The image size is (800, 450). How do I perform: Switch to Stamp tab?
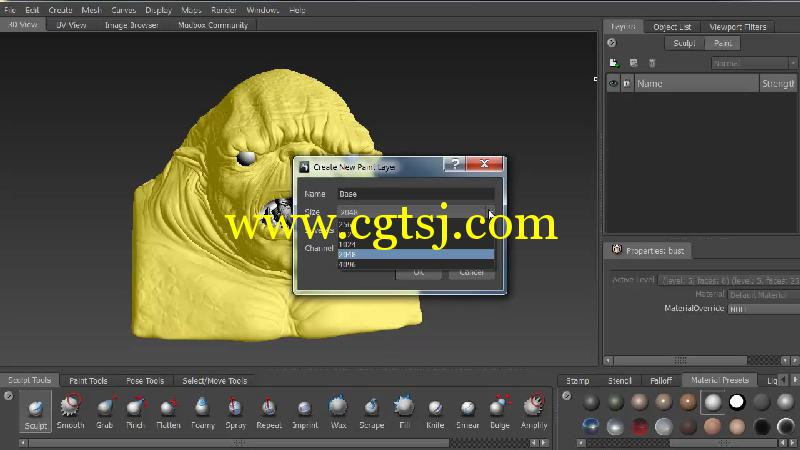tap(578, 381)
